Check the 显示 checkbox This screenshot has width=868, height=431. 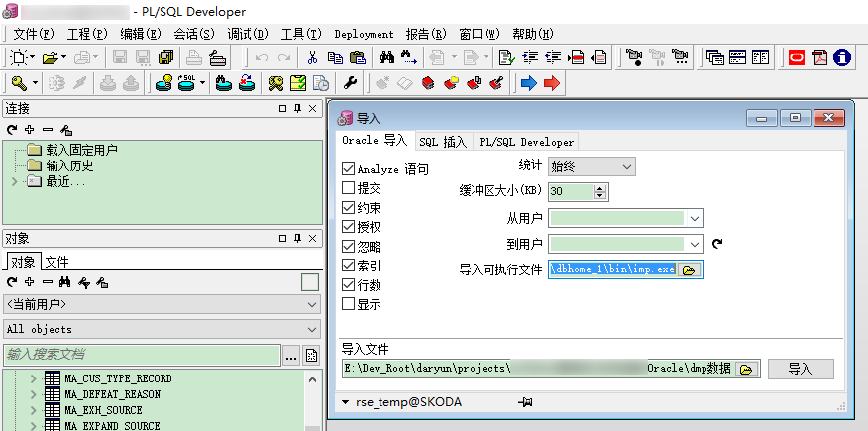pos(348,304)
